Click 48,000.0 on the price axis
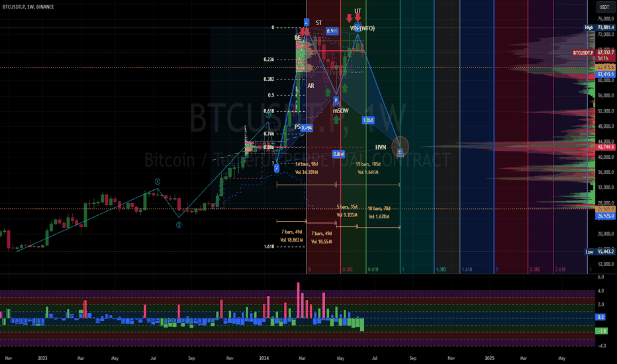The height and width of the screenshot is (364, 617). 606,126
